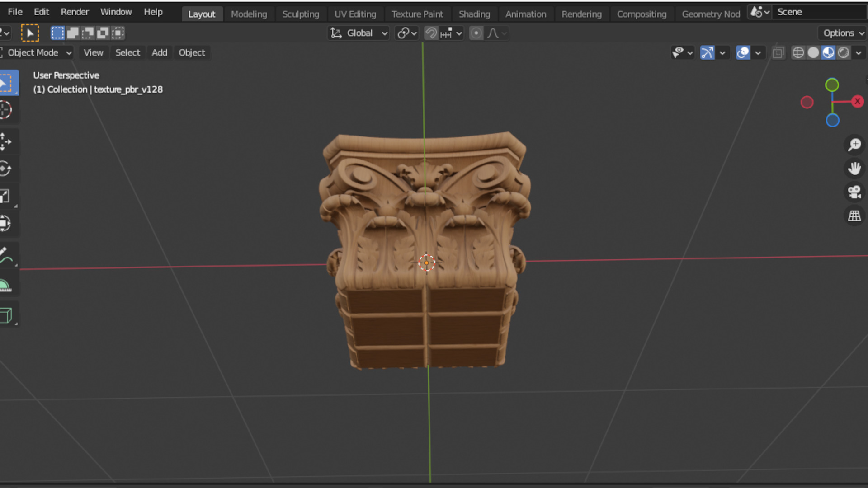868x488 pixels.
Task: Switch to Texture Paint workspace tab
Action: [417, 14]
